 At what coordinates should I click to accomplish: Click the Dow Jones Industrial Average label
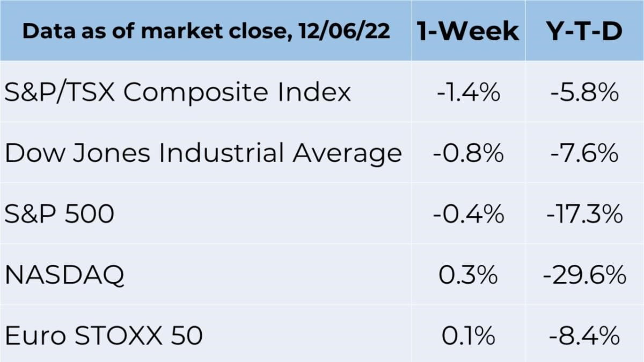[203, 153]
